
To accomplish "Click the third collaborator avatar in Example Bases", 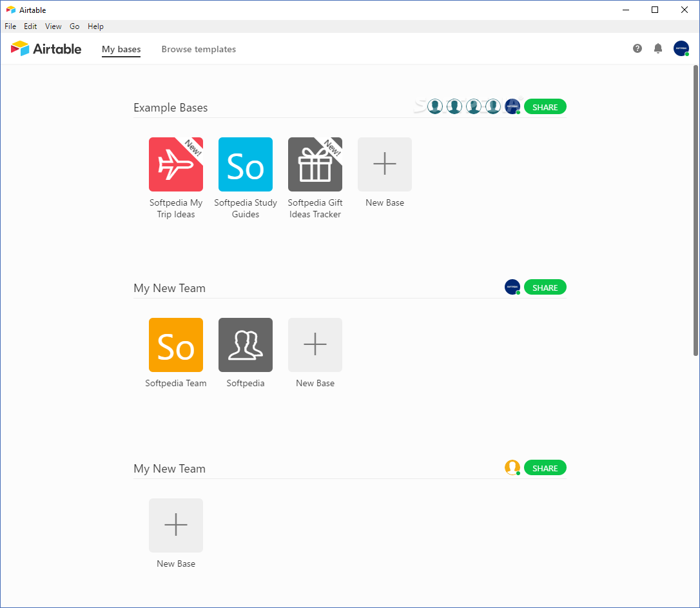I will tap(474, 106).
